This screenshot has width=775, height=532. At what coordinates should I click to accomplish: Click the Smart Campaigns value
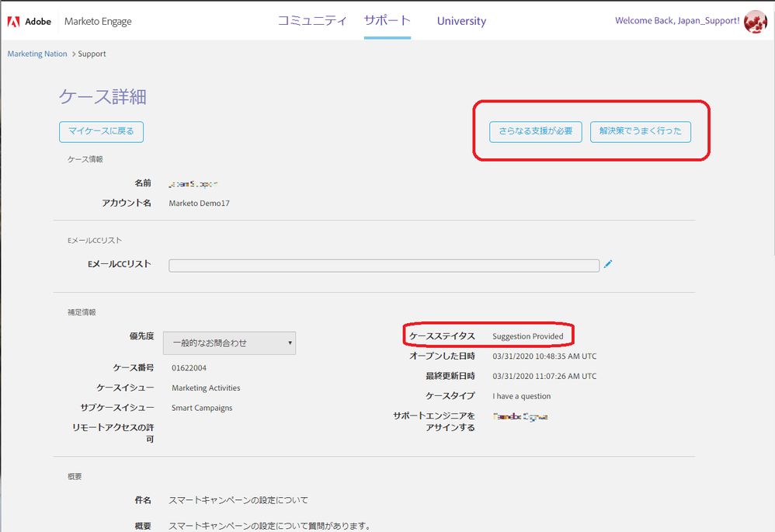pyautogui.click(x=202, y=408)
